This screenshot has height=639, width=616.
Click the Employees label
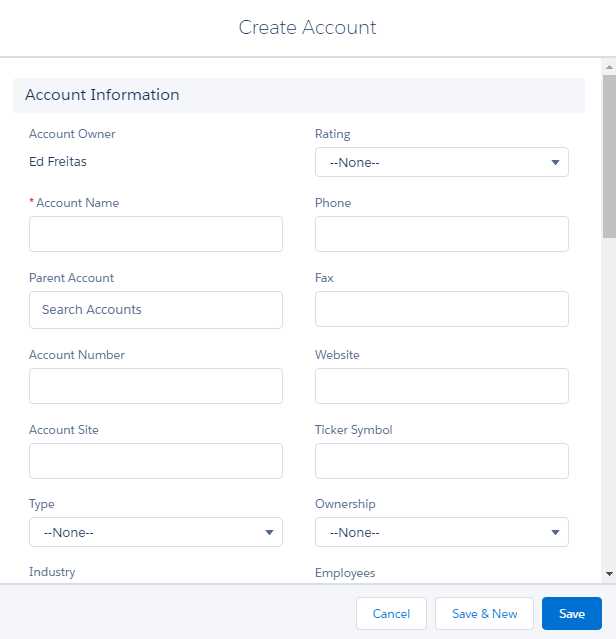tap(345, 573)
